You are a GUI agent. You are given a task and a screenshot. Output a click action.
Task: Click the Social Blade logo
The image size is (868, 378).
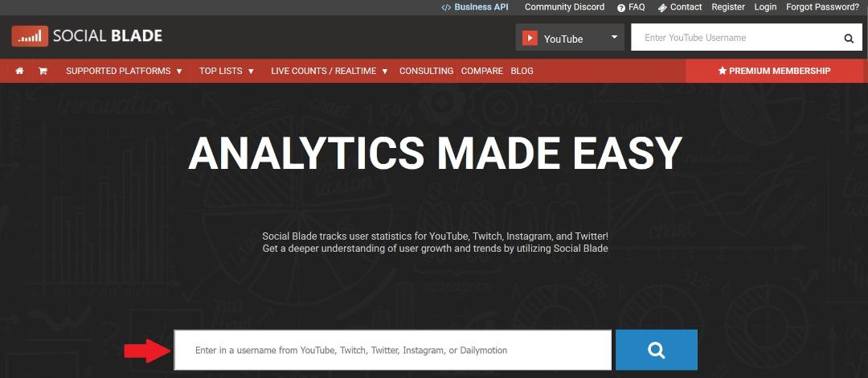[x=87, y=36]
